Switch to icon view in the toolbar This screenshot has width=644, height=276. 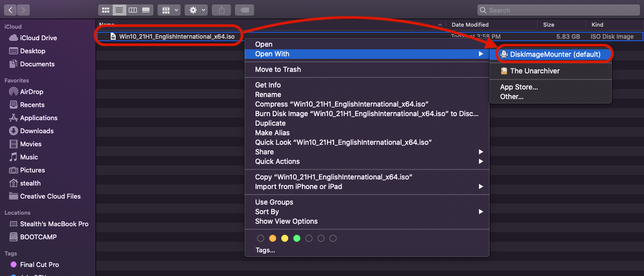[105, 10]
